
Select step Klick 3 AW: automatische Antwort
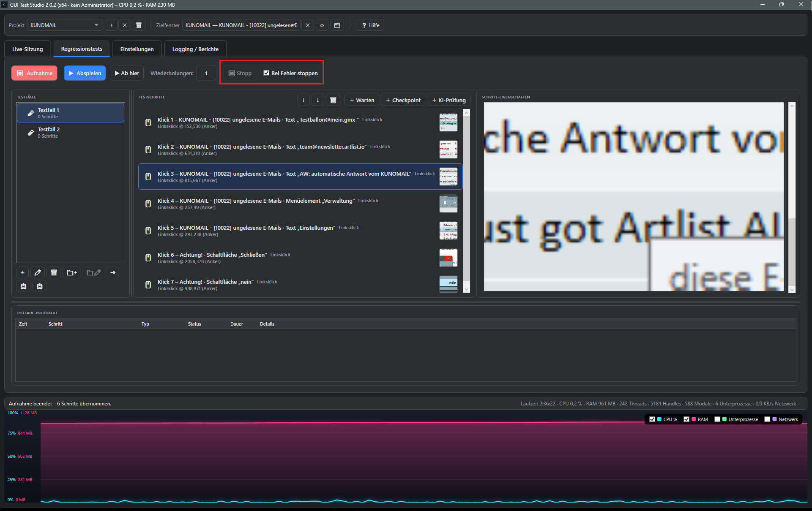(x=301, y=177)
